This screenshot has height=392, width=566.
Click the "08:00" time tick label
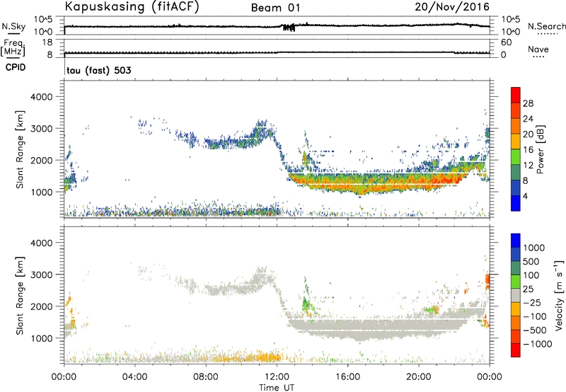tap(206, 377)
